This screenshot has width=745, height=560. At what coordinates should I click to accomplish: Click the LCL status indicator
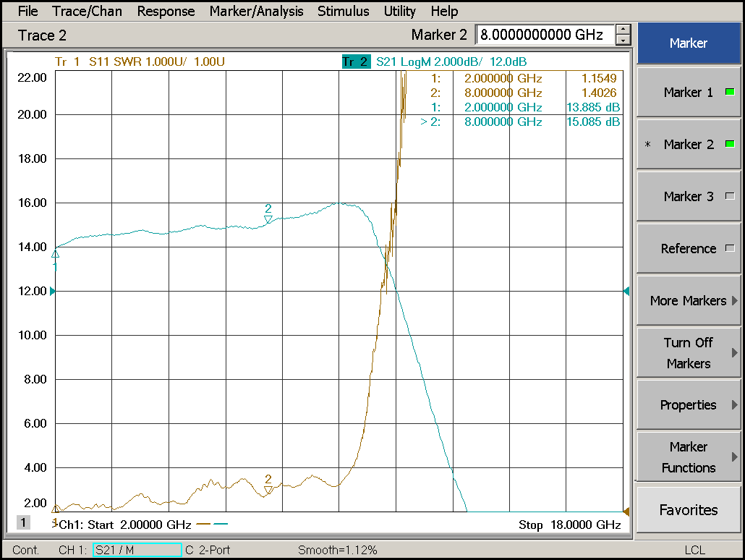(694, 550)
